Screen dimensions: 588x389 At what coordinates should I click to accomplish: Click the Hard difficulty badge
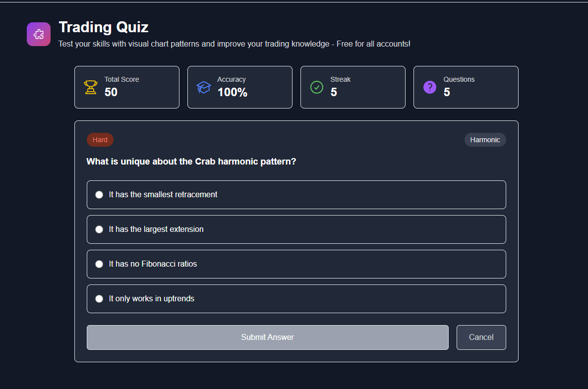coord(100,139)
